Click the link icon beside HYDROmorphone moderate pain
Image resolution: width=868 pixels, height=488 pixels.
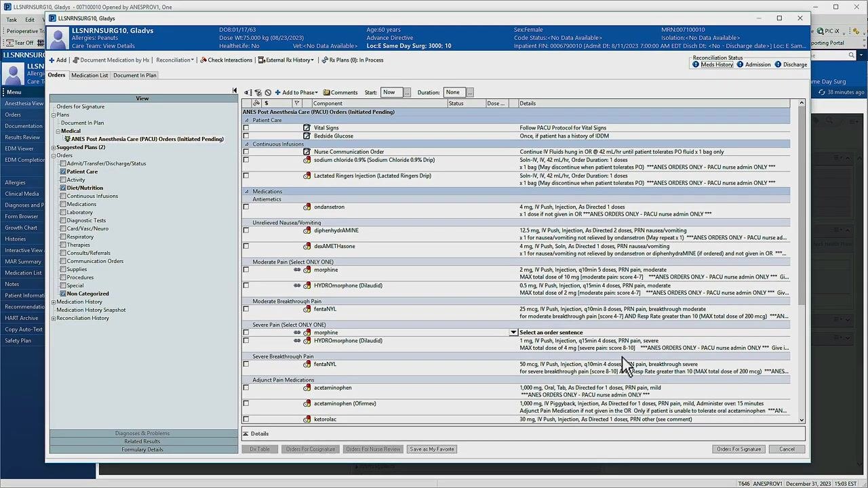coord(297,285)
